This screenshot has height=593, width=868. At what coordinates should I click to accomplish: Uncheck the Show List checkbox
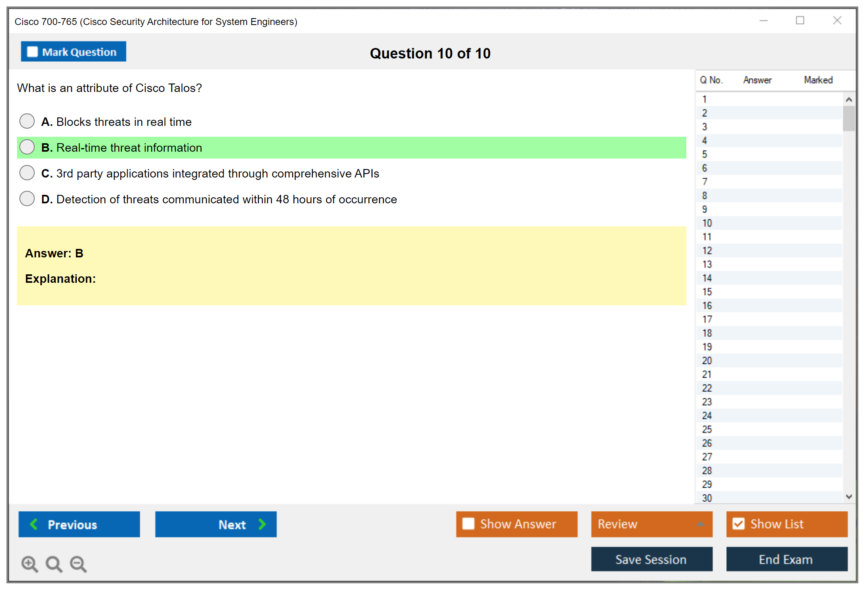[738, 524]
